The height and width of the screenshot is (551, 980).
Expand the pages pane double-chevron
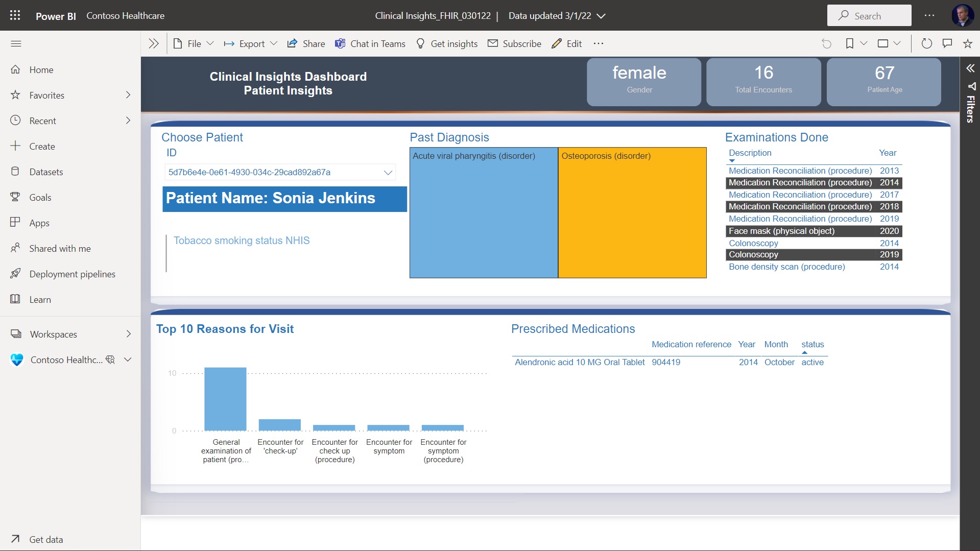pos(154,43)
